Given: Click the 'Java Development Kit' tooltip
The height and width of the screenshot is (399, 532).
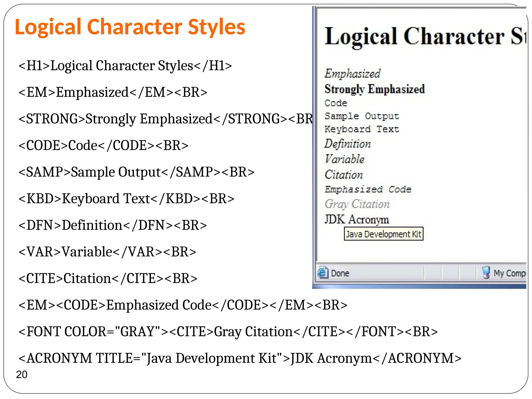Looking at the screenshot, I should click(x=384, y=234).
